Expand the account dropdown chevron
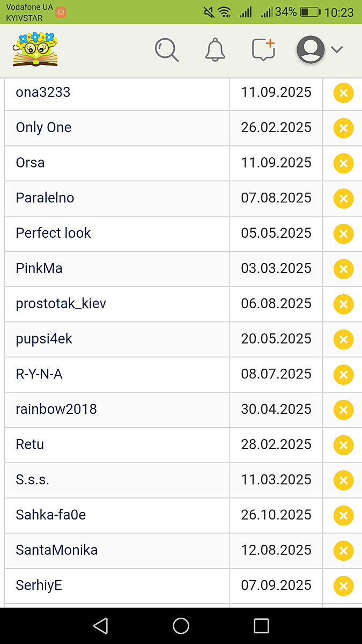Screen dimensions: 362x644 337,50
